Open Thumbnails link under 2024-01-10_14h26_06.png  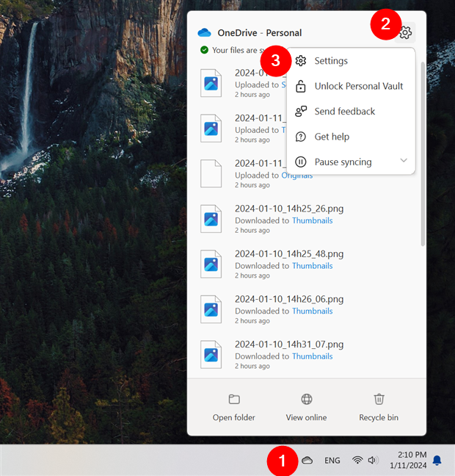click(x=313, y=311)
